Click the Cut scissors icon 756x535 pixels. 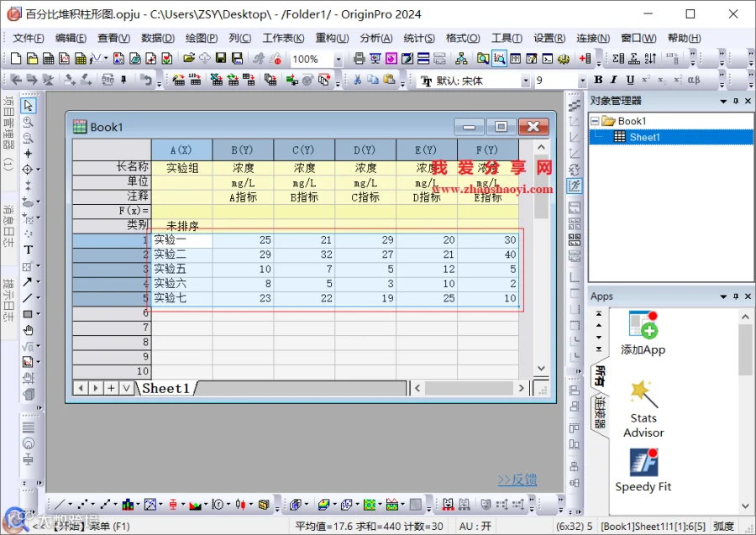[357, 80]
